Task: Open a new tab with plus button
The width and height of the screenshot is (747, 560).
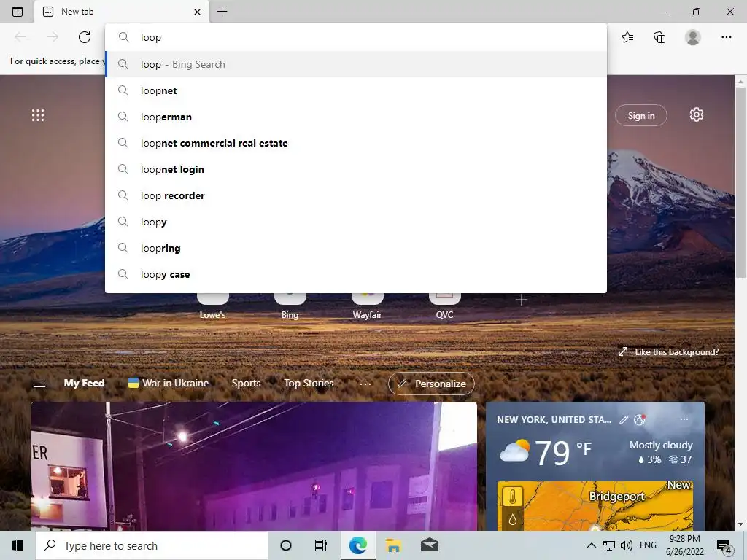Action: click(x=222, y=12)
